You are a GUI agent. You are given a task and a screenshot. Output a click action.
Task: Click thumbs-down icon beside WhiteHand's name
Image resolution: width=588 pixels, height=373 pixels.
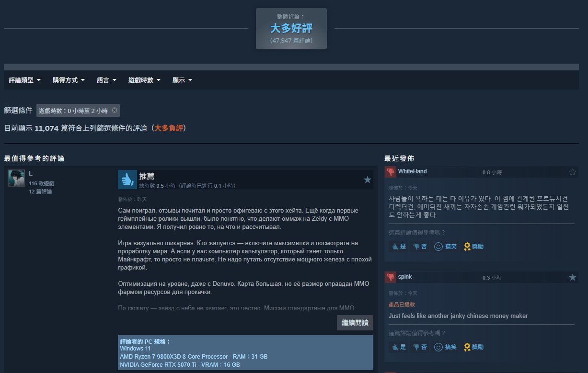pyautogui.click(x=391, y=172)
